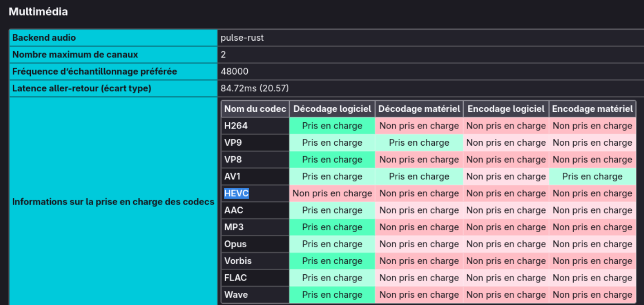Click the H264 codec row name

tap(236, 126)
